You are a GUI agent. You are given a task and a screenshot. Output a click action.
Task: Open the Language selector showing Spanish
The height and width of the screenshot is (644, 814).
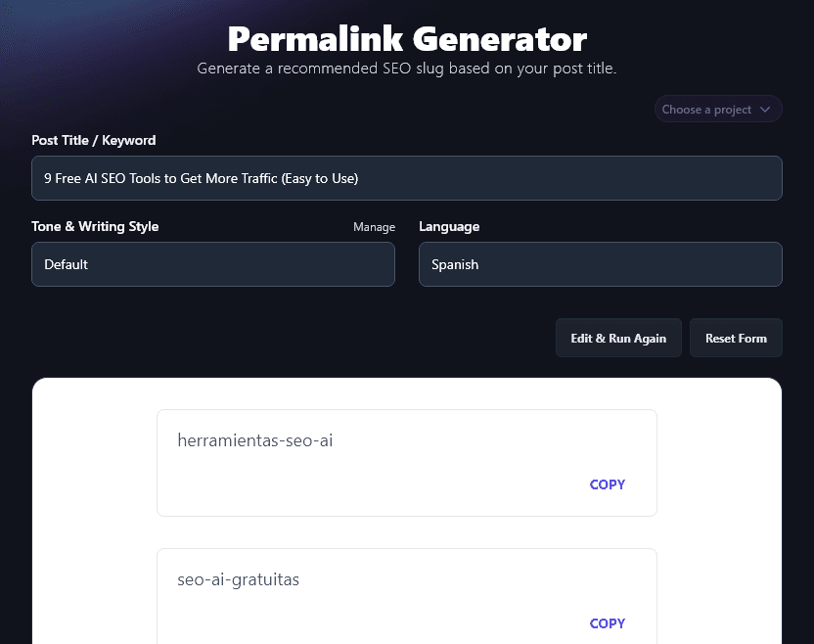tap(600, 264)
